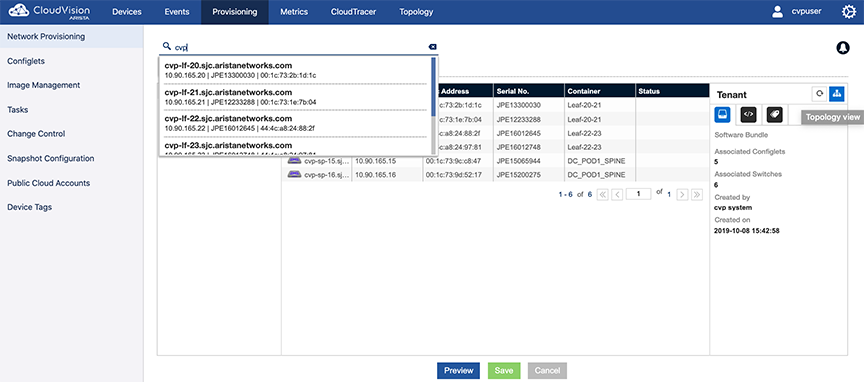Click the Cancel button

tap(547, 370)
